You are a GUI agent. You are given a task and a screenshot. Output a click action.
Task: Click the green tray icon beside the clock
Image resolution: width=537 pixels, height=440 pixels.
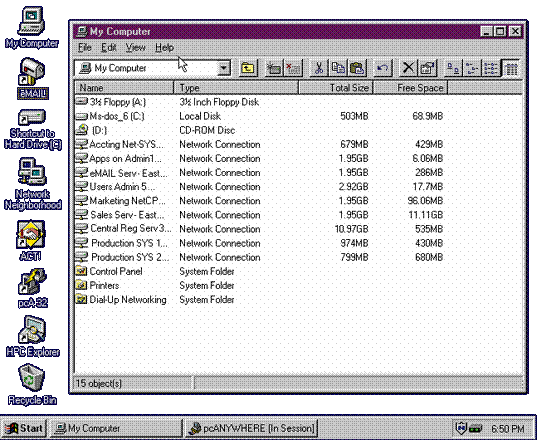pos(475,428)
